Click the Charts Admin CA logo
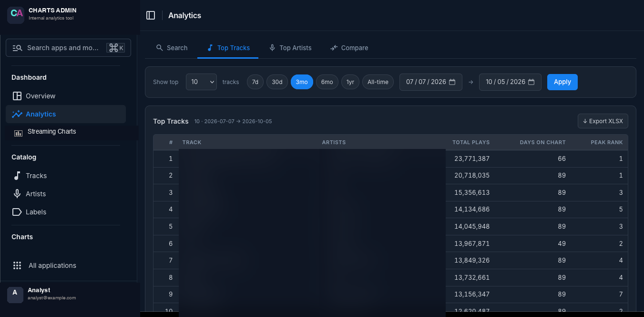644x317 pixels. 16,15
